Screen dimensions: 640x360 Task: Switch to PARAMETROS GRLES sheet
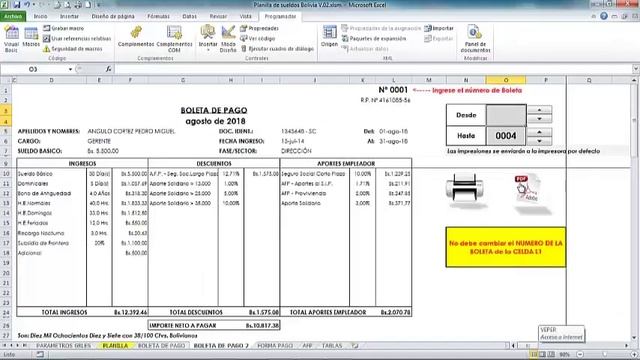[63, 346]
